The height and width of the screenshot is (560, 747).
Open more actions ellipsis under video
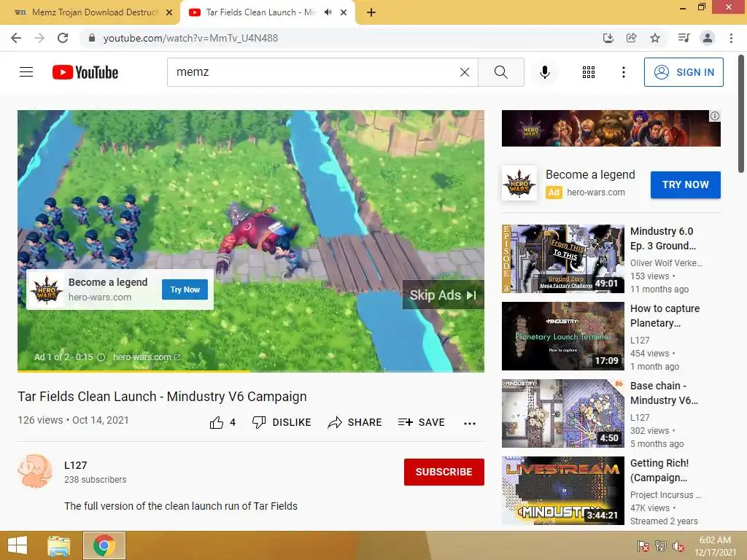[x=470, y=424]
